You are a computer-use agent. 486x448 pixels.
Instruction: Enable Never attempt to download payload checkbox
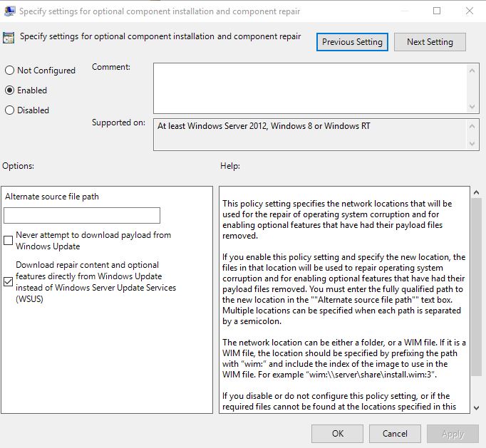(9, 241)
